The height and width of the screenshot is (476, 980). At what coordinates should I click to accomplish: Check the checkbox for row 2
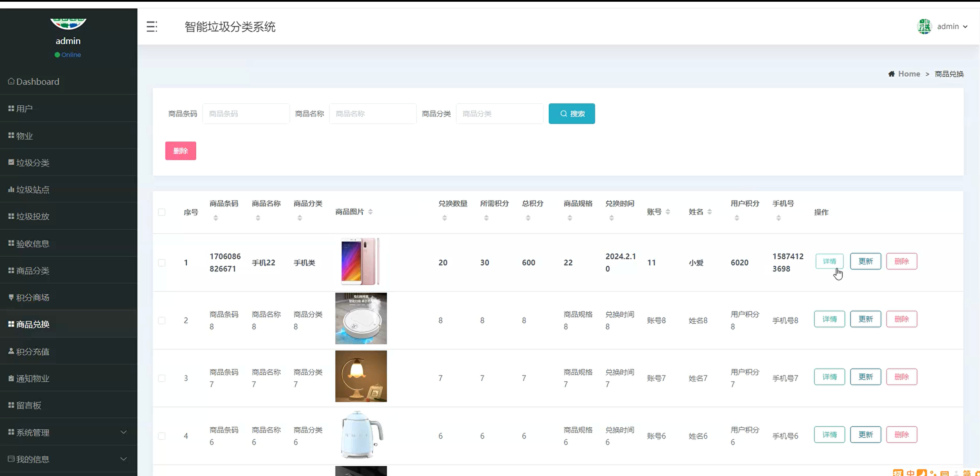pyautogui.click(x=162, y=321)
